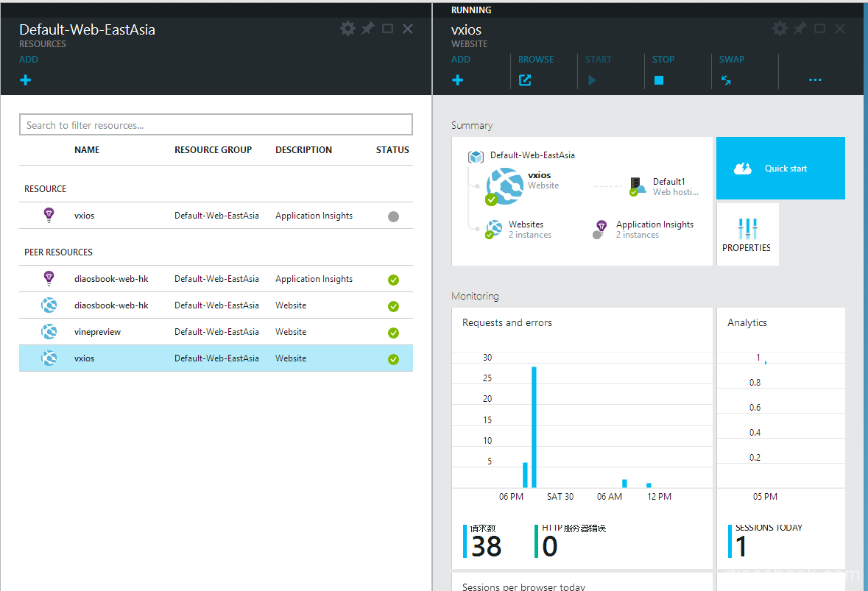
Task: Click green status check of vinepreview row
Action: [x=393, y=333]
